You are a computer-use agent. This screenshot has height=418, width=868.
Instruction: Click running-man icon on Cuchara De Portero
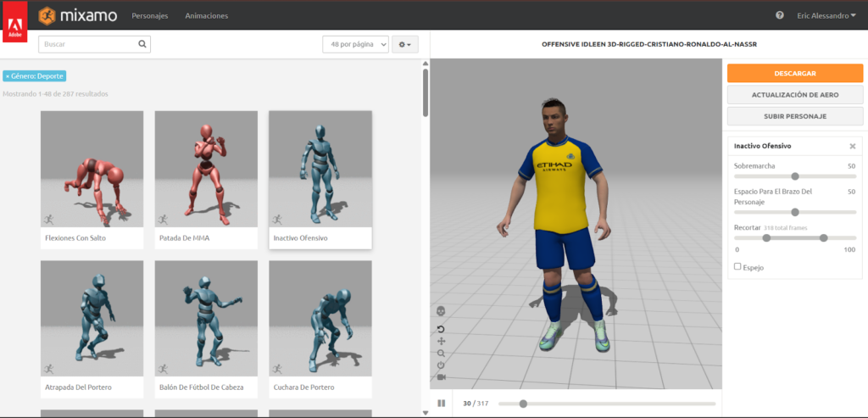coord(277,369)
